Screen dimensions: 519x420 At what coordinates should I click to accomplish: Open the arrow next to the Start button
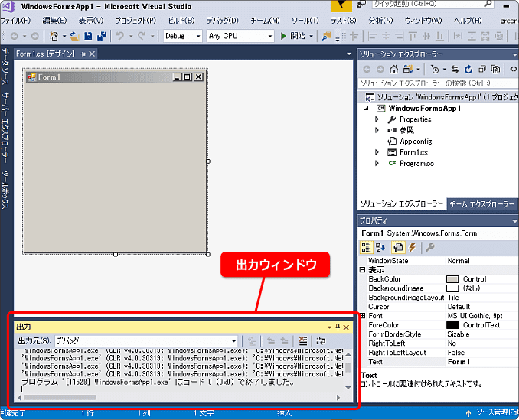pyautogui.click(x=311, y=36)
